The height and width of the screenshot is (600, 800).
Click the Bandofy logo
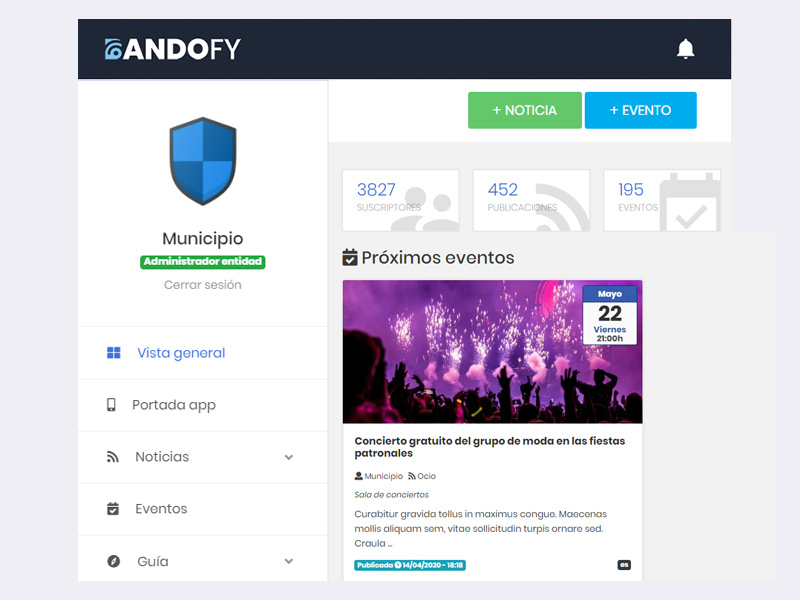coord(172,49)
